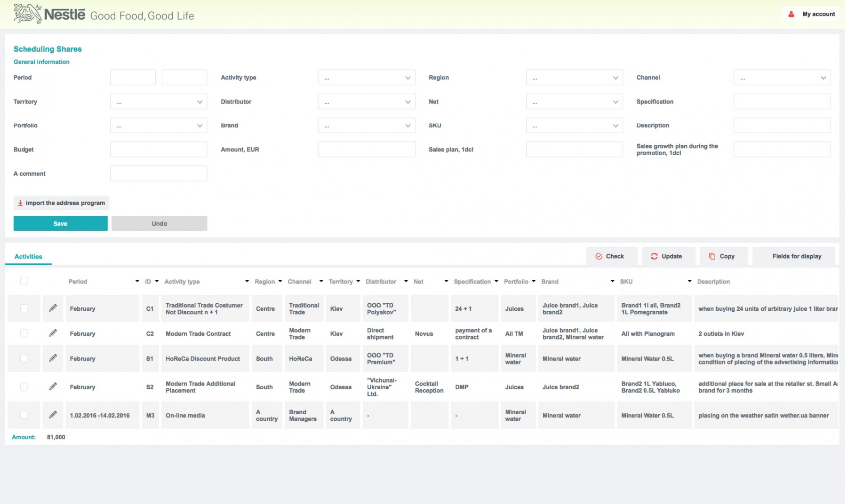Sort by Net column arrow

point(446,281)
